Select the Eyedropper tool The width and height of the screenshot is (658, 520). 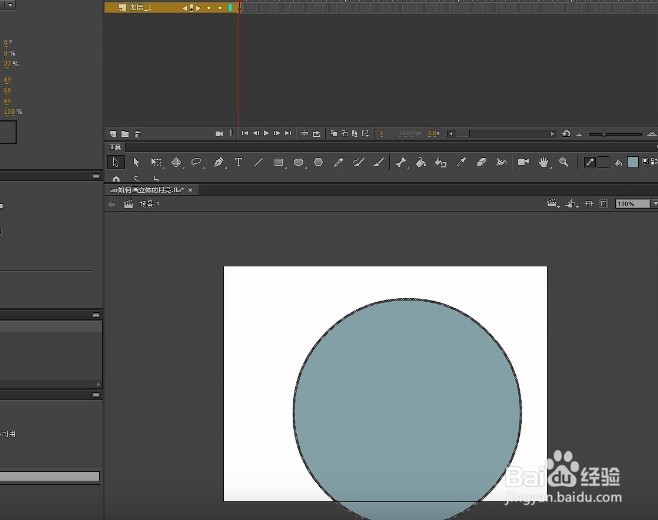[x=461, y=162]
